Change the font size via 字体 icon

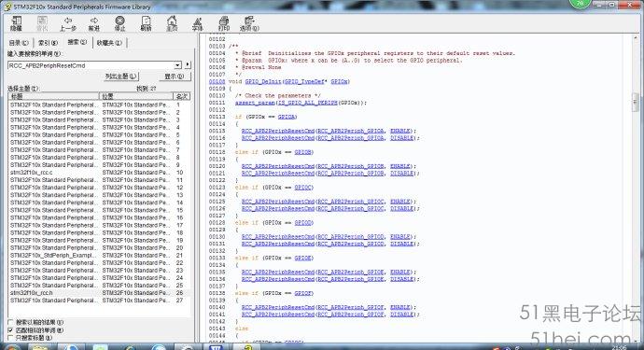[x=198, y=23]
